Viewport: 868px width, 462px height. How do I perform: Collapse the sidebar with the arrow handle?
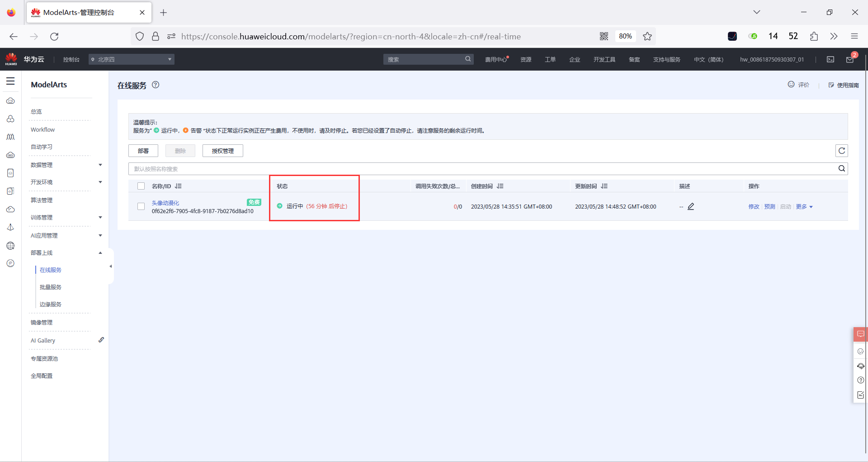[111, 266]
